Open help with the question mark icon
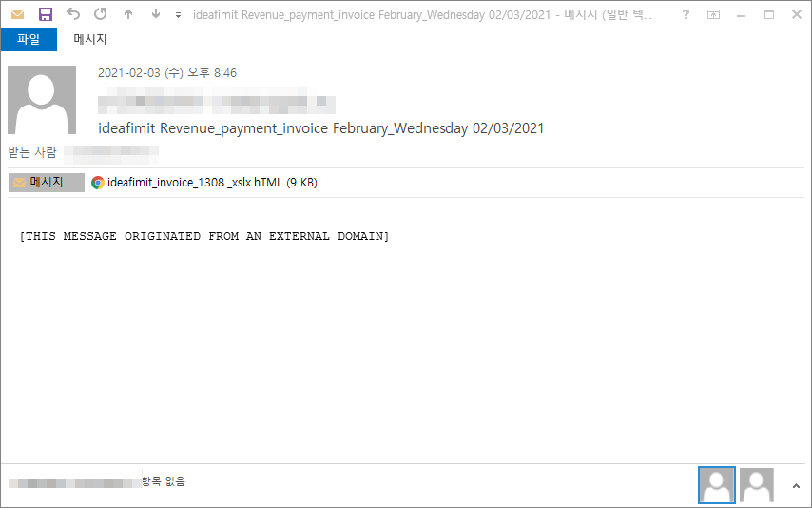 click(686, 14)
